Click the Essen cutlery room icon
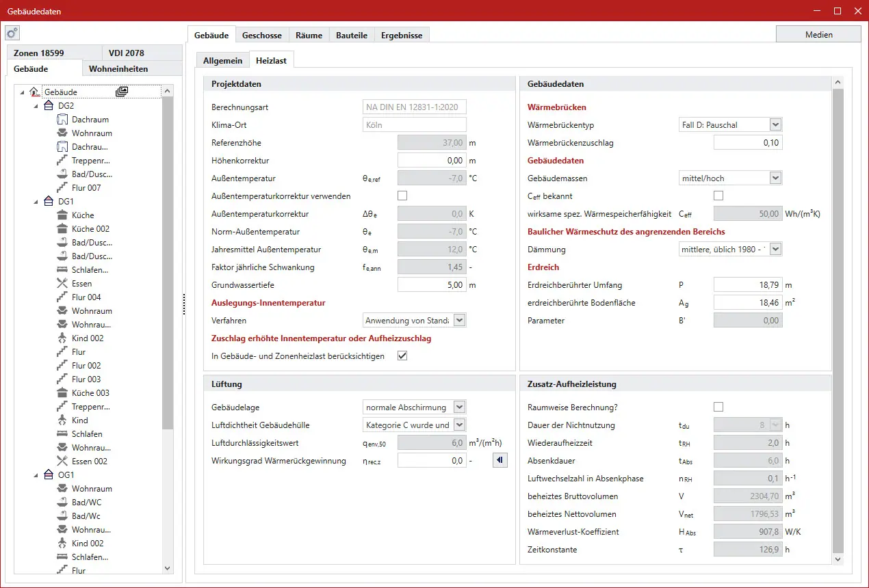This screenshot has height=588, width=869. pyautogui.click(x=62, y=284)
